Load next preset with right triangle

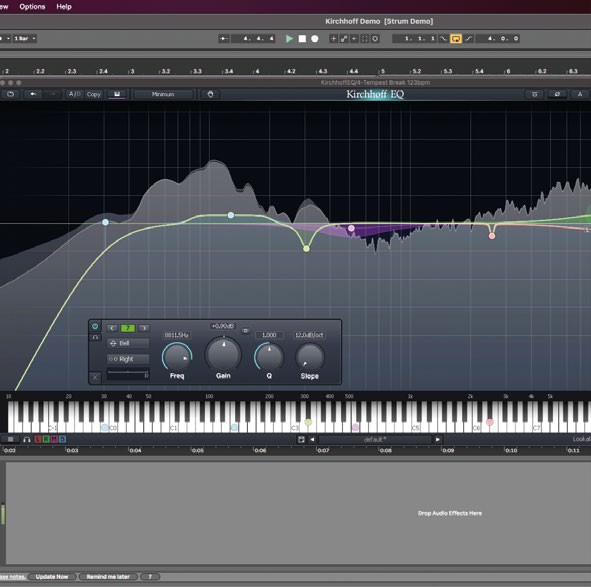pos(437,440)
